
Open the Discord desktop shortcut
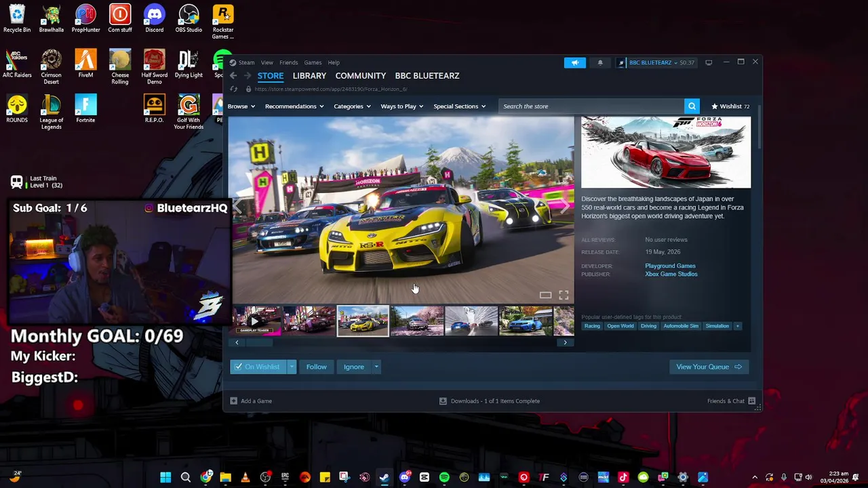pos(154,19)
